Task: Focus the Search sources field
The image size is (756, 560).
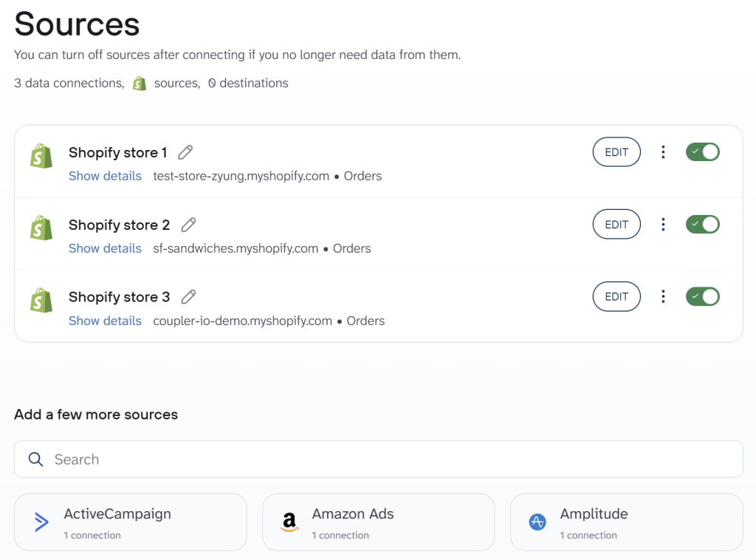Action: tap(379, 460)
